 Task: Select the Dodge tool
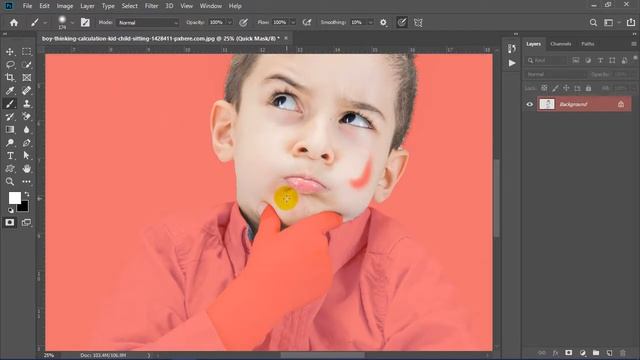pos(10,143)
